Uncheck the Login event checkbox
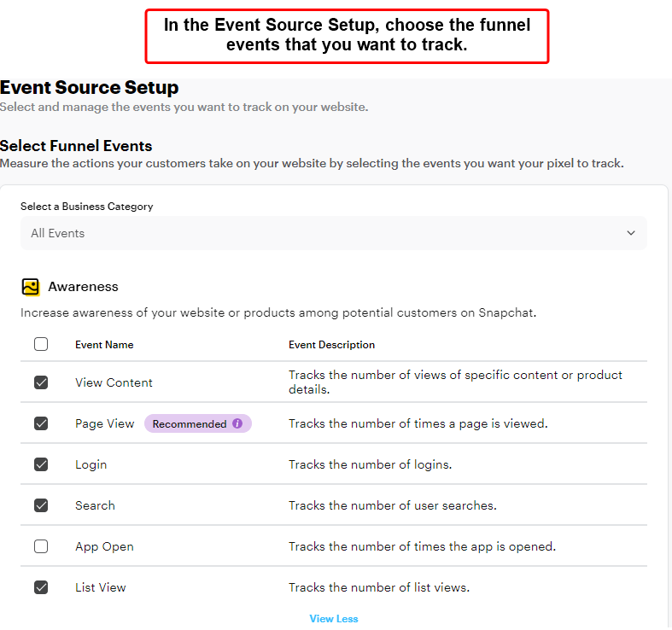 pyautogui.click(x=41, y=464)
